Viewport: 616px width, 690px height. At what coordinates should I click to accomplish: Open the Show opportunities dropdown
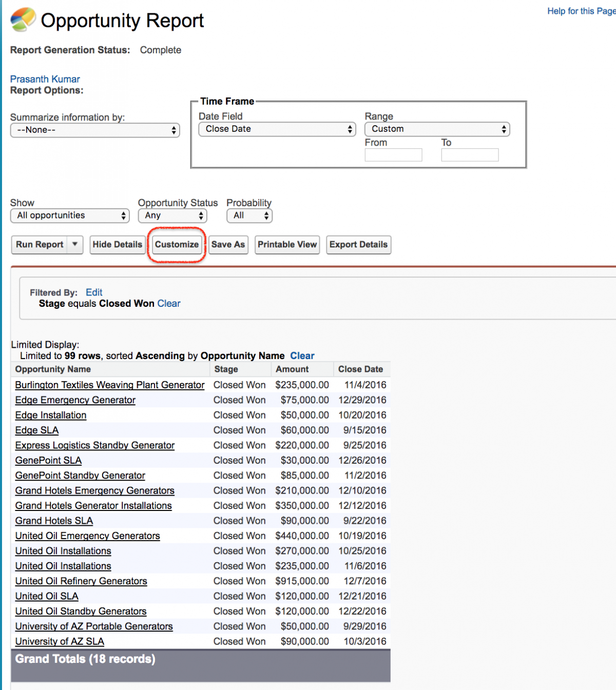tap(70, 215)
